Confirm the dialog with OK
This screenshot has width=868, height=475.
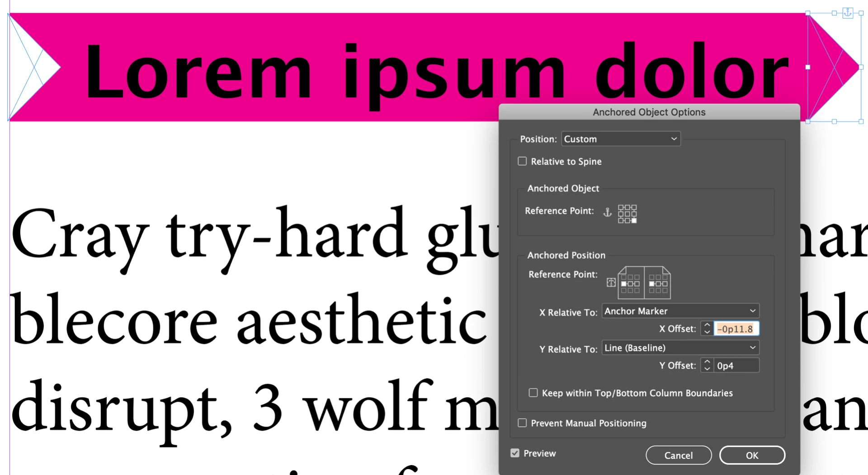coord(752,455)
